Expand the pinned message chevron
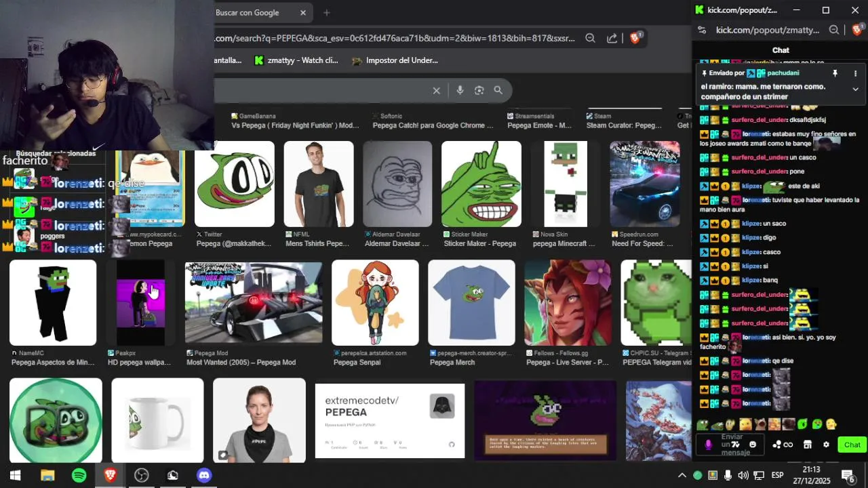 coord(855,89)
